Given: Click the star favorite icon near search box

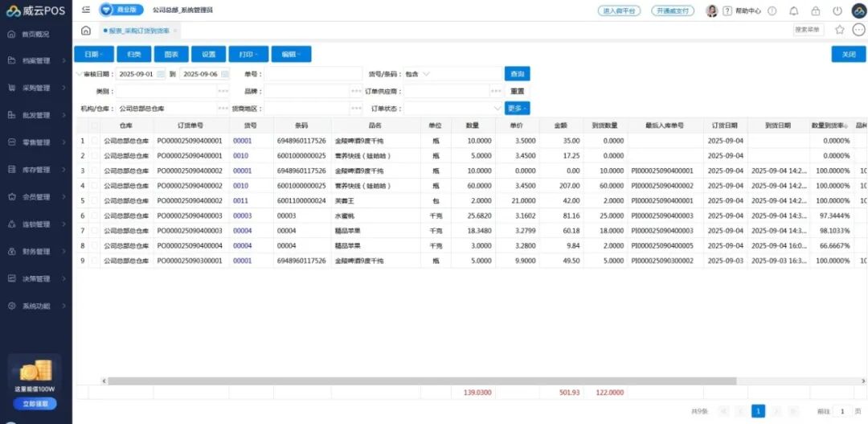Looking at the screenshot, I should click(x=839, y=30).
